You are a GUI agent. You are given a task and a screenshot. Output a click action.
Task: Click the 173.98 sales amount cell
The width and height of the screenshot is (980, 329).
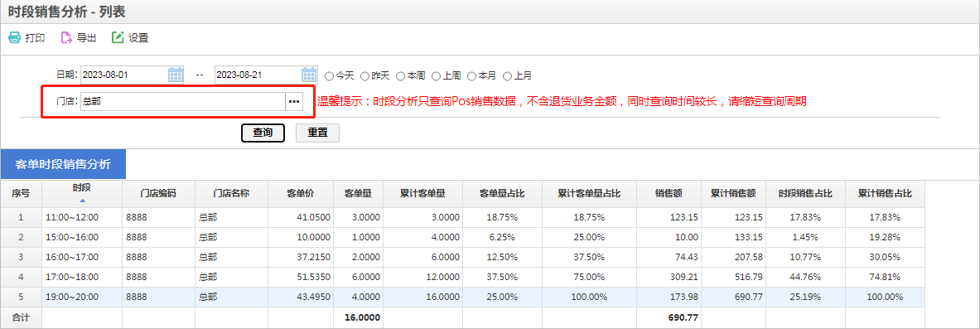click(669, 298)
